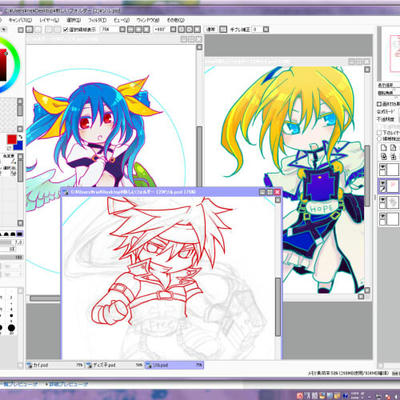
Task: Click the 通常 toolbar button
Action: point(211,30)
